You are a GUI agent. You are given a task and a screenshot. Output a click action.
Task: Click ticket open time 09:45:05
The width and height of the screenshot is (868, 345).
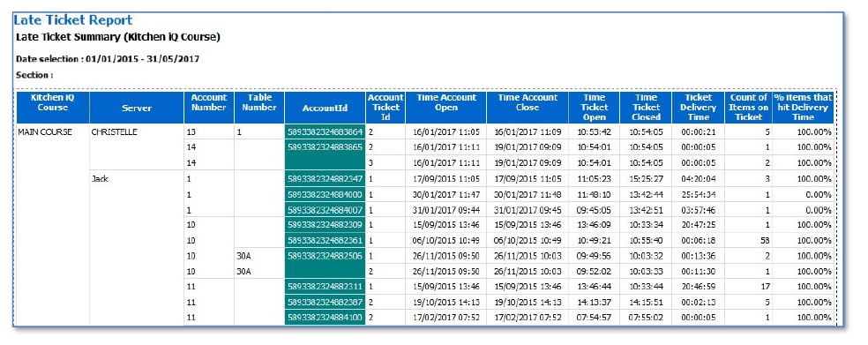[x=595, y=210]
